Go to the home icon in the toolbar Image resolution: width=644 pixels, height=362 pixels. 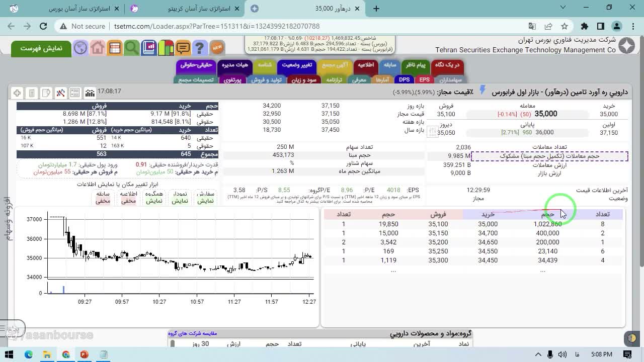coord(98,48)
